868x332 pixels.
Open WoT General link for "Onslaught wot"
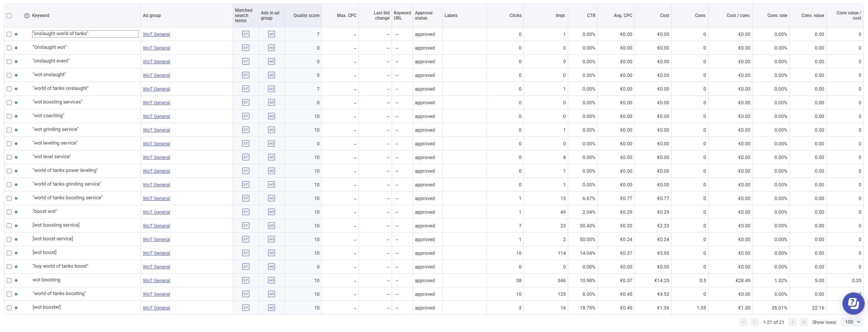pos(156,48)
